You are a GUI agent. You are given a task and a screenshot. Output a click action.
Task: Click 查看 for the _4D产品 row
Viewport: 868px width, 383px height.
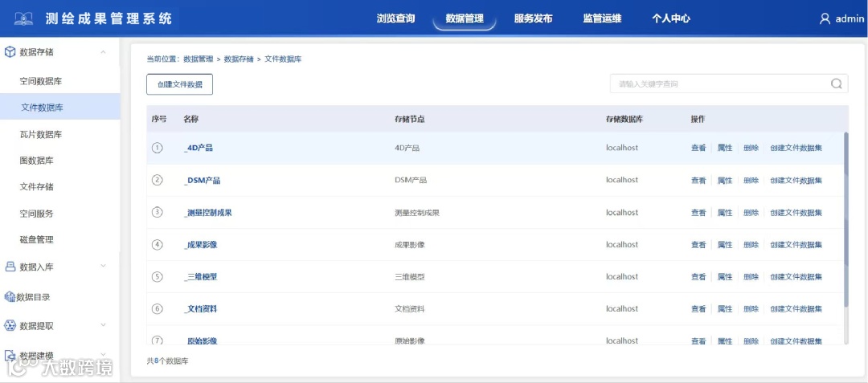point(698,148)
